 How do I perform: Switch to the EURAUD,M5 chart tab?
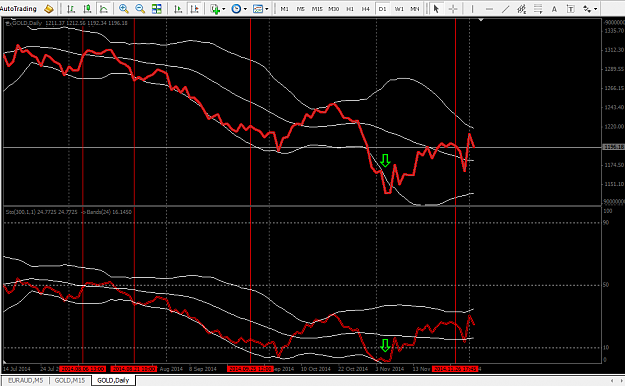[x=26, y=380]
